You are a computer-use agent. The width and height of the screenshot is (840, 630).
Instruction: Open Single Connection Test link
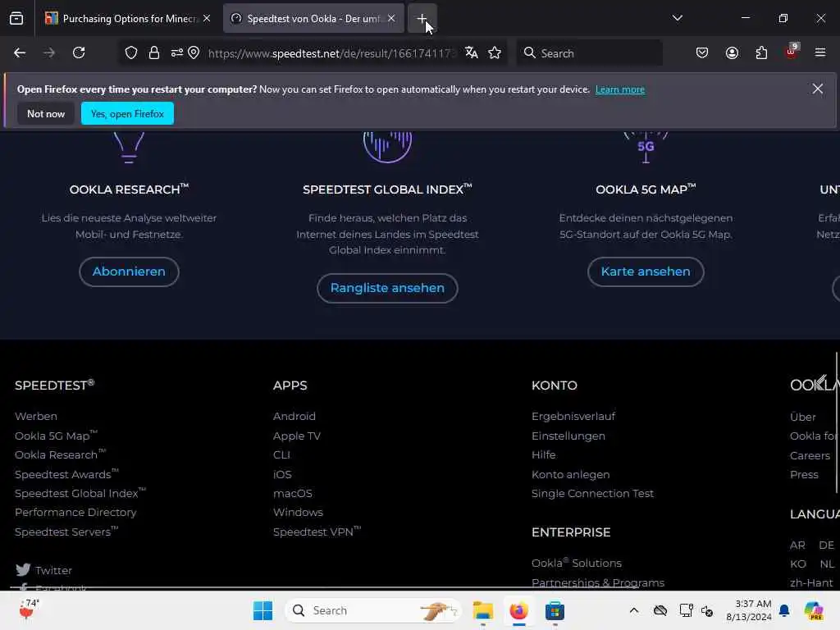tap(592, 493)
